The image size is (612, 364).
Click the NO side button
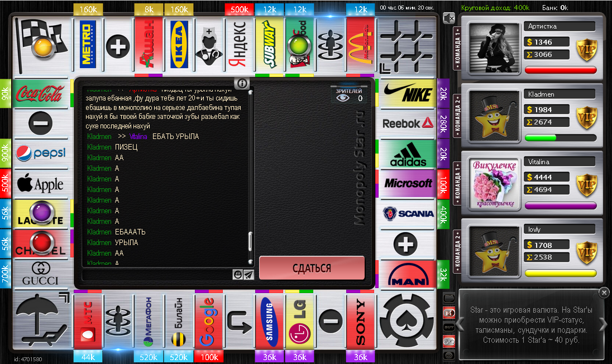pos(449,356)
